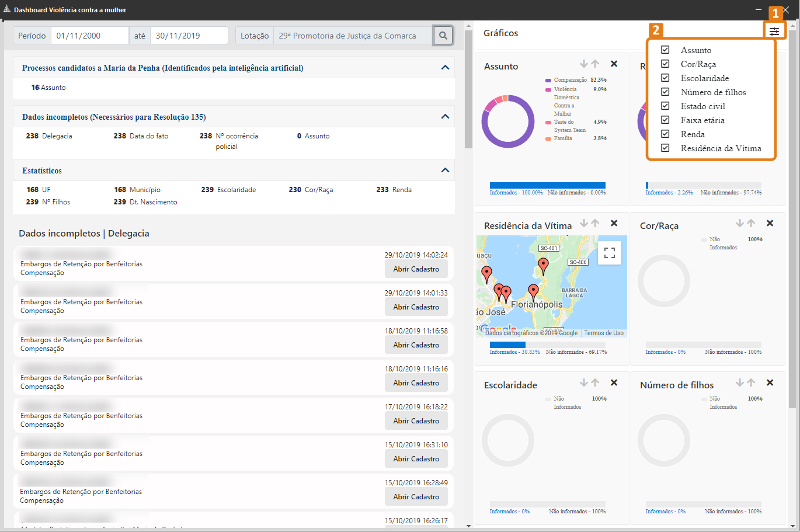Select the 16 Assunto candidates count
Viewport: 800px width, 532px height.
[x=48, y=88]
